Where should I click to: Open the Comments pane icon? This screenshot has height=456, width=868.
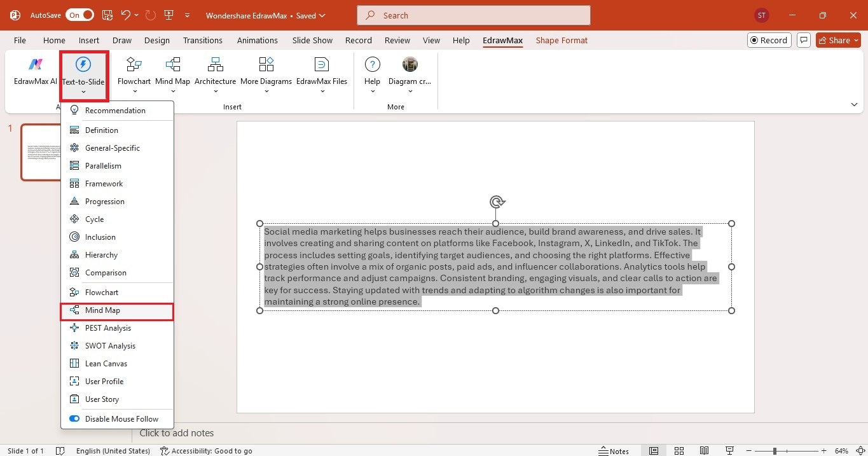coord(804,40)
